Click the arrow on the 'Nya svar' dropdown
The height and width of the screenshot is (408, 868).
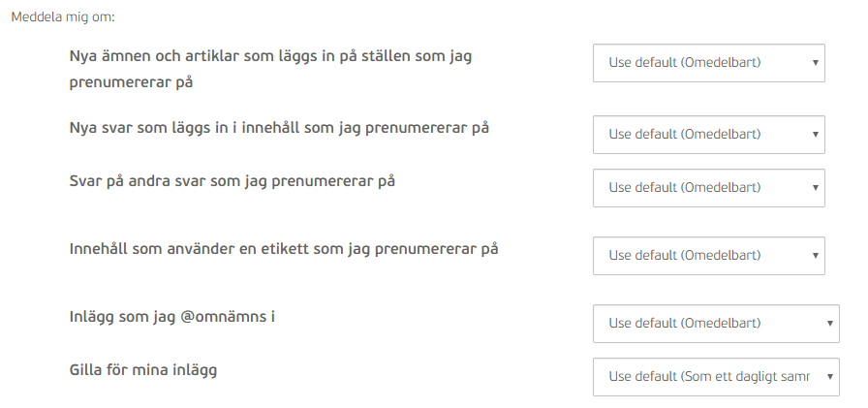click(813, 135)
